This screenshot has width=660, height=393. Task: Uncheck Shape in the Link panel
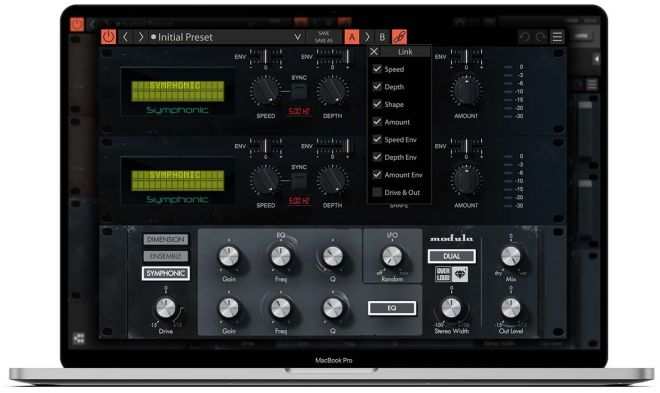point(377,104)
